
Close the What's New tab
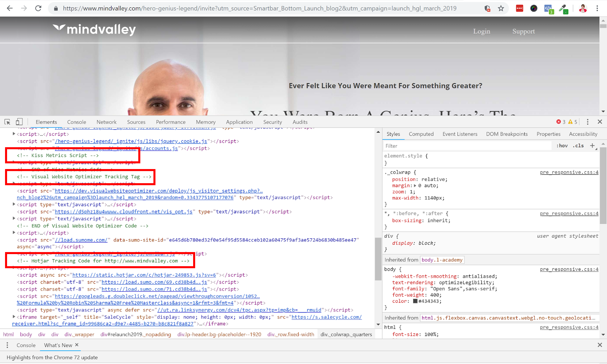(77, 345)
